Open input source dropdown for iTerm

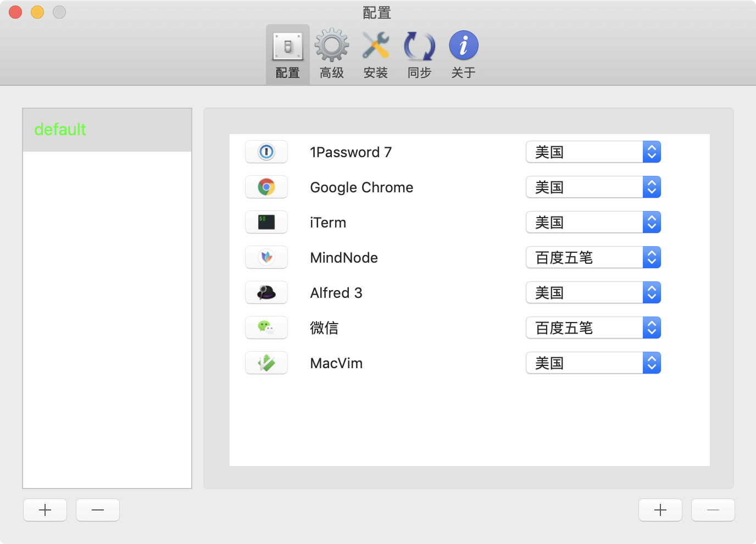pyautogui.click(x=593, y=222)
